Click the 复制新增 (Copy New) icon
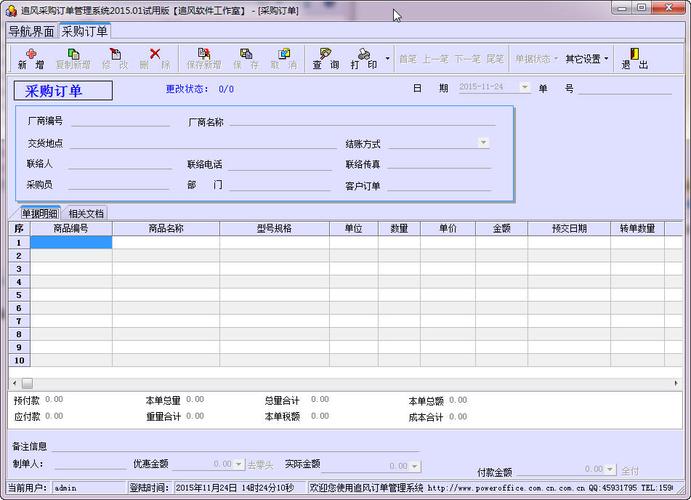 (73, 59)
